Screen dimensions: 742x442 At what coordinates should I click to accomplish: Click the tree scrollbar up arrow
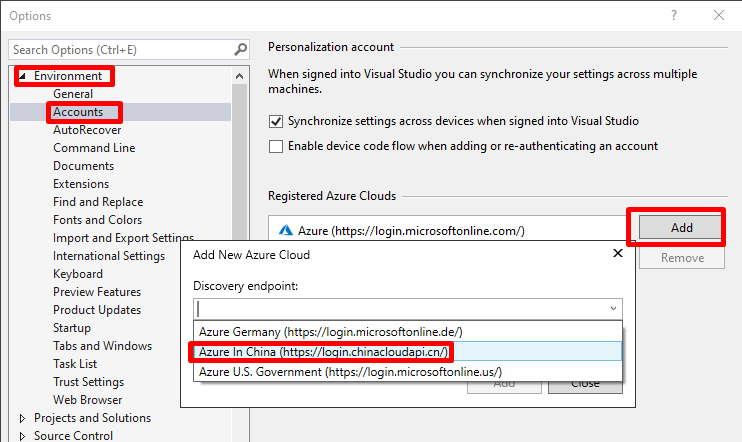(239, 76)
